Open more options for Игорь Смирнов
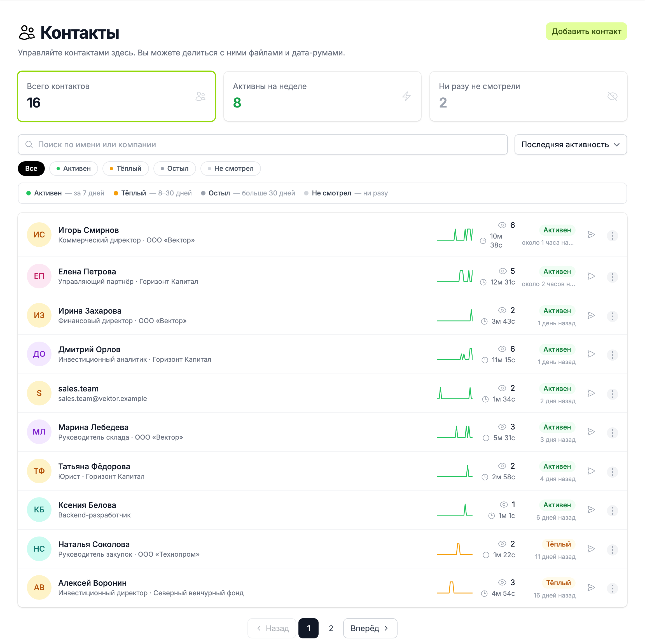This screenshot has height=644, width=645. (x=612, y=236)
